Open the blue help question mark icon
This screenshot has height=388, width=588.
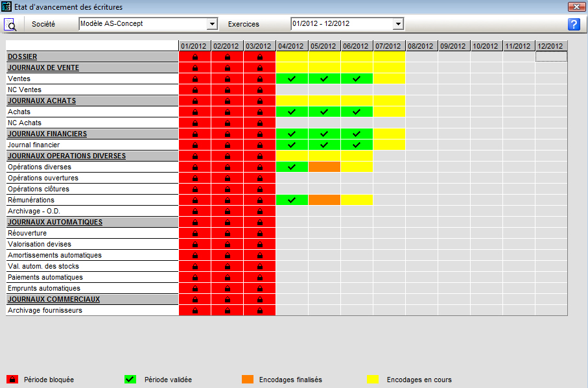(574, 25)
